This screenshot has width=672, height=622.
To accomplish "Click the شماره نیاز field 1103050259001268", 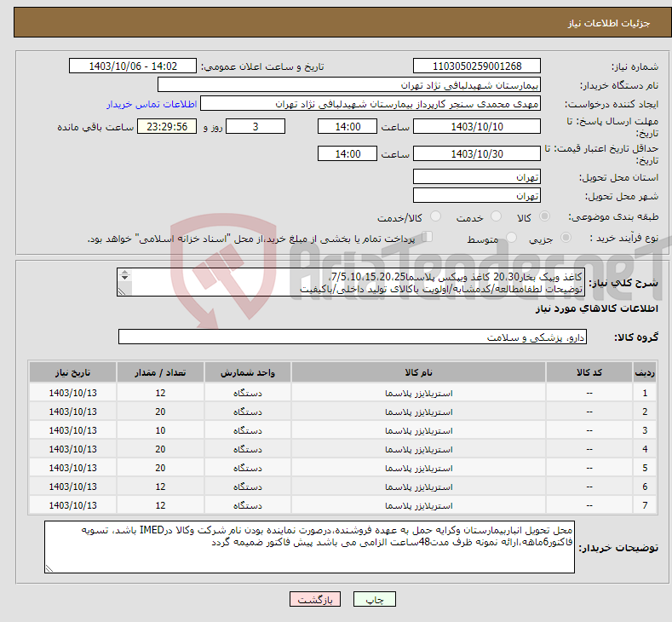I will coord(477,66).
